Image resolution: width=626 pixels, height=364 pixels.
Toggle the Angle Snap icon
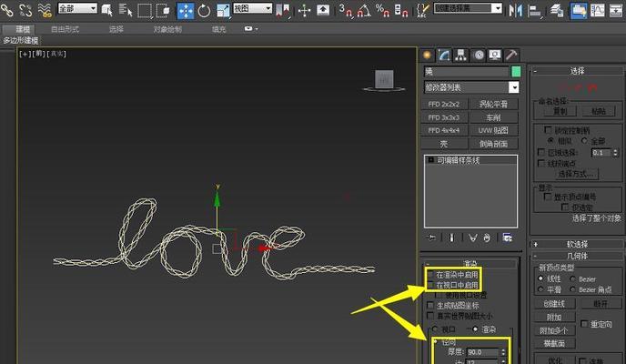(x=364, y=10)
